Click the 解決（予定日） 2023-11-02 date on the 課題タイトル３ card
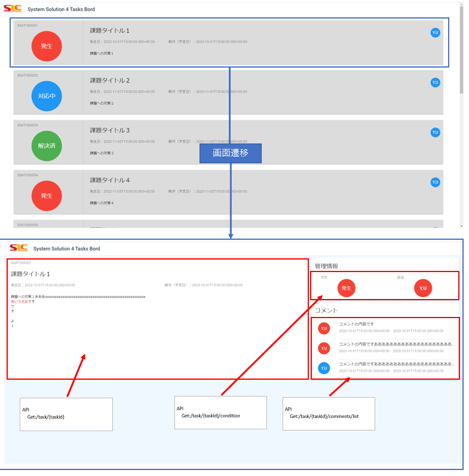The height and width of the screenshot is (476, 469). point(208,142)
